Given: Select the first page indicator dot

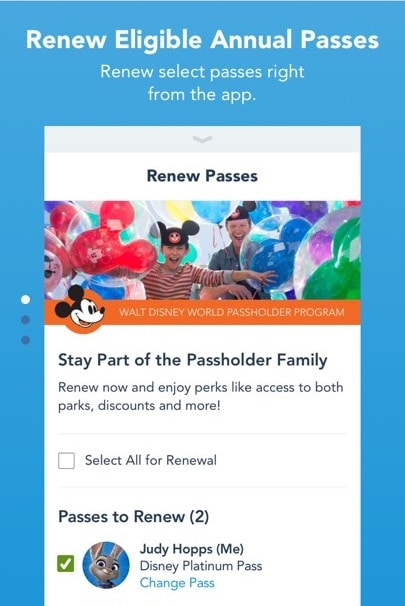Looking at the screenshot, I should (x=26, y=300).
